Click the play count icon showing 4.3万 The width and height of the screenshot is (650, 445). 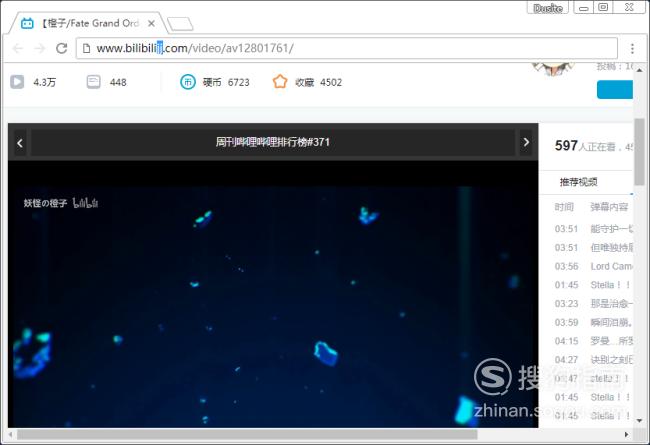[x=17, y=82]
